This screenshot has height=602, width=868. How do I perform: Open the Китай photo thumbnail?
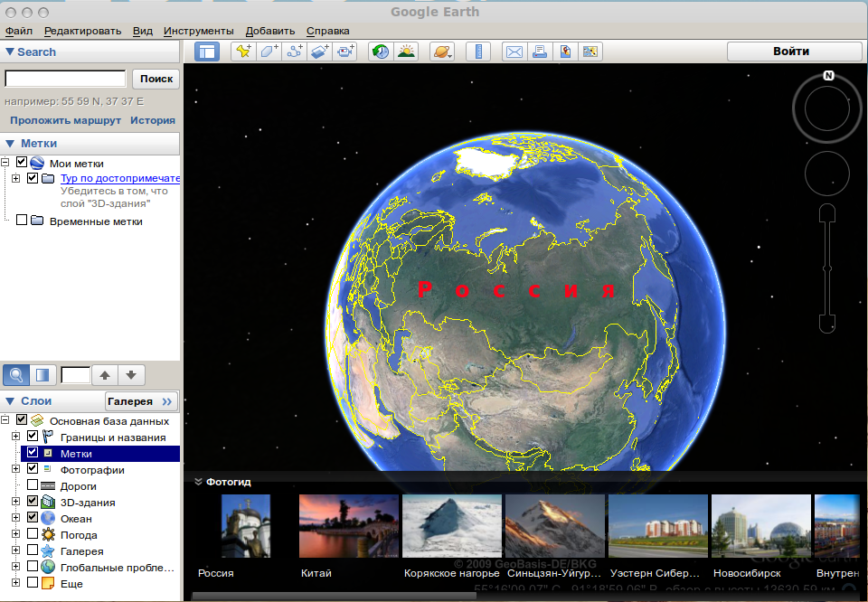pyautogui.click(x=349, y=526)
